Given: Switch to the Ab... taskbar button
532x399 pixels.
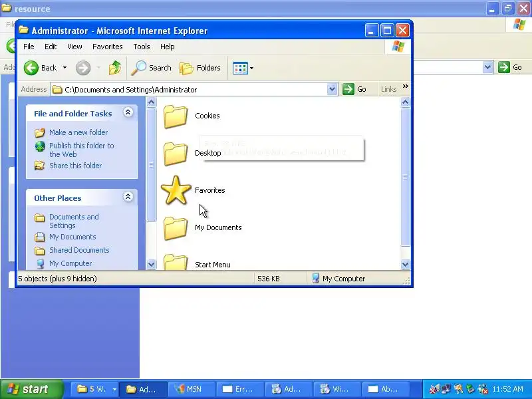Looking at the screenshot, I should coord(385,389).
